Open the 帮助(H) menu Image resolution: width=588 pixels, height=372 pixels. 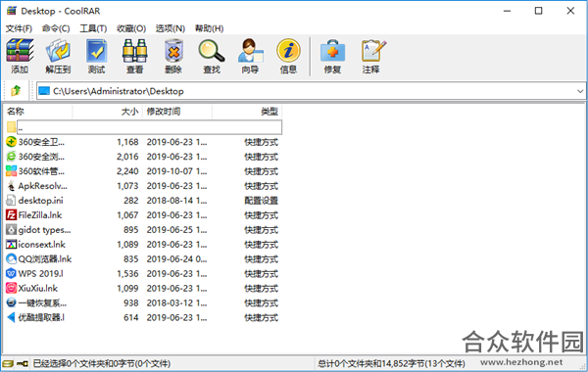(x=210, y=28)
